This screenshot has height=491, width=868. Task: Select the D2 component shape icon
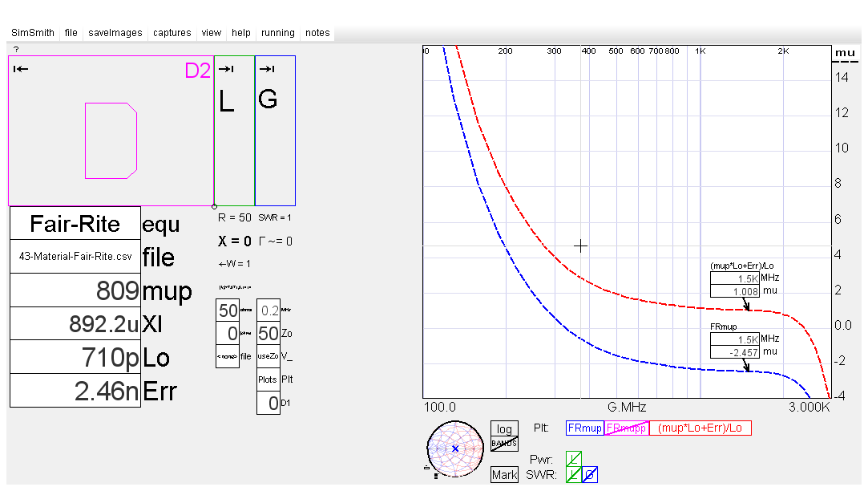click(111, 140)
